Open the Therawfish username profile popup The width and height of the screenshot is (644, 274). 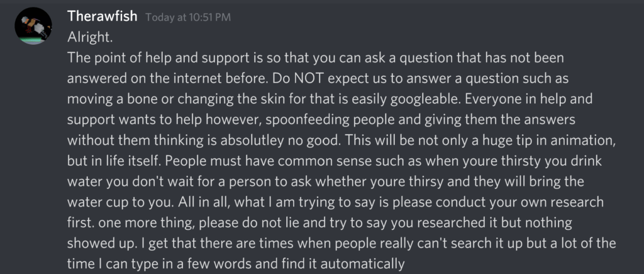(x=103, y=16)
